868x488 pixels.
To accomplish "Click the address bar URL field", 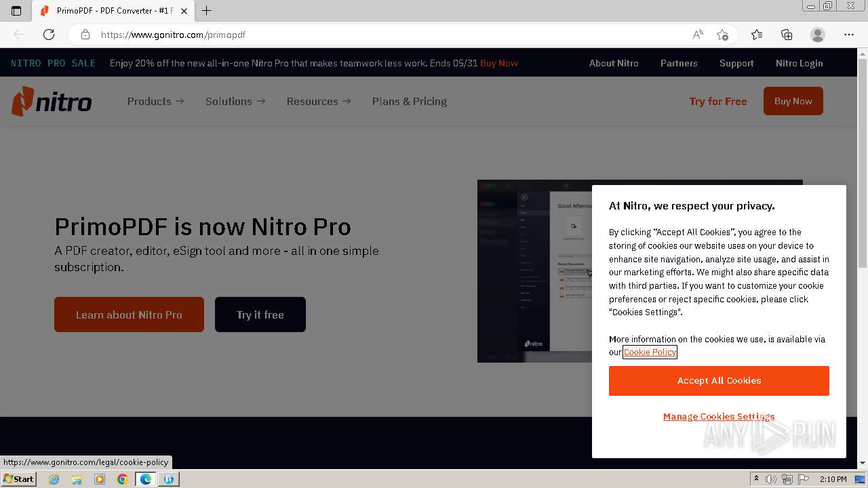I will click(387, 35).
